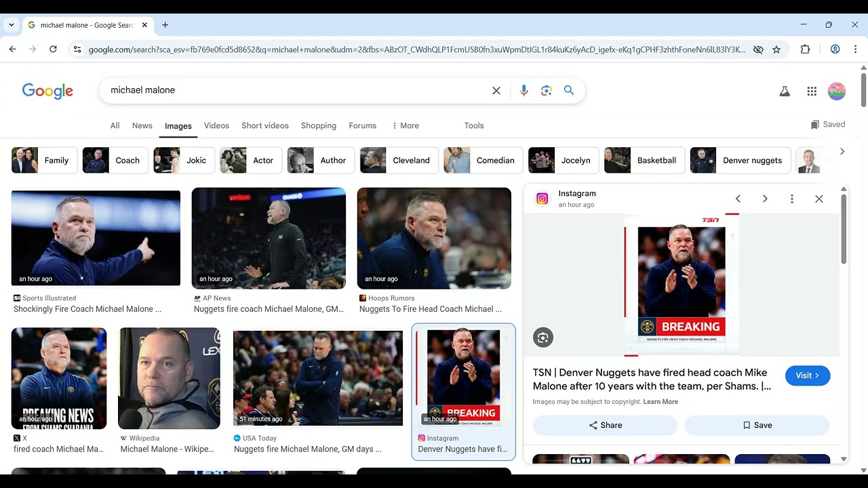Show previous image in preview panel

pyautogui.click(x=738, y=199)
